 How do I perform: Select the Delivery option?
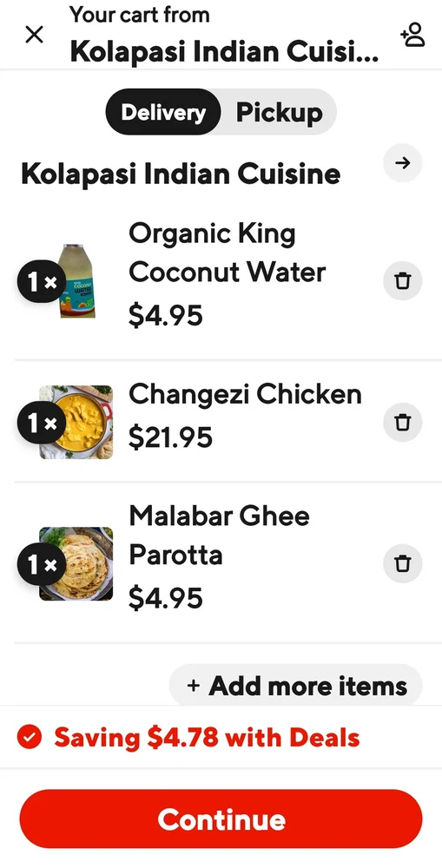[163, 112]
